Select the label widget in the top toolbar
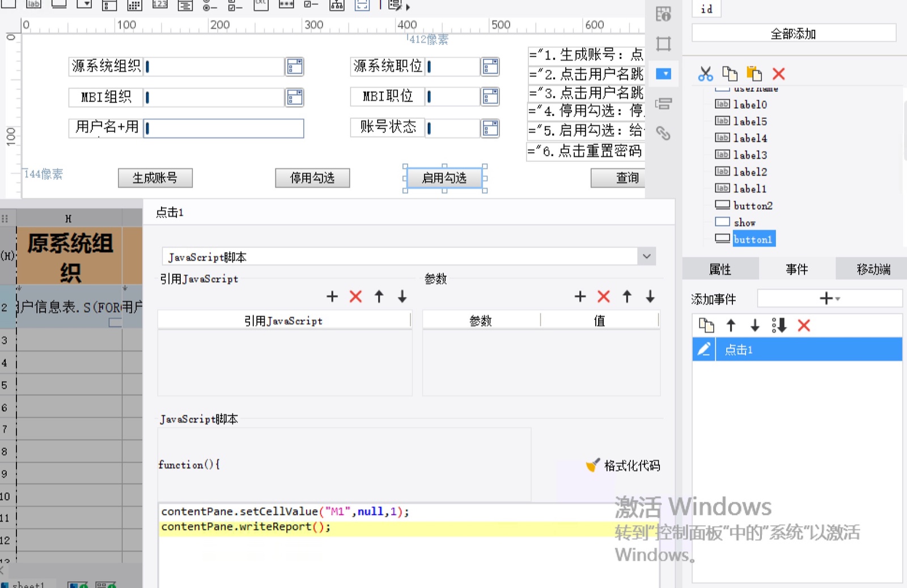 click(x=33, y=5)
